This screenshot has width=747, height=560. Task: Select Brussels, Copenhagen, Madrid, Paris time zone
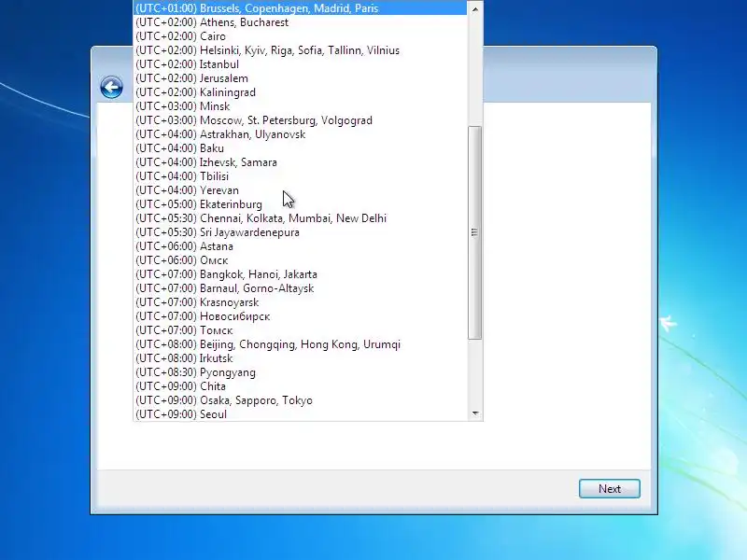click(300, 8)
